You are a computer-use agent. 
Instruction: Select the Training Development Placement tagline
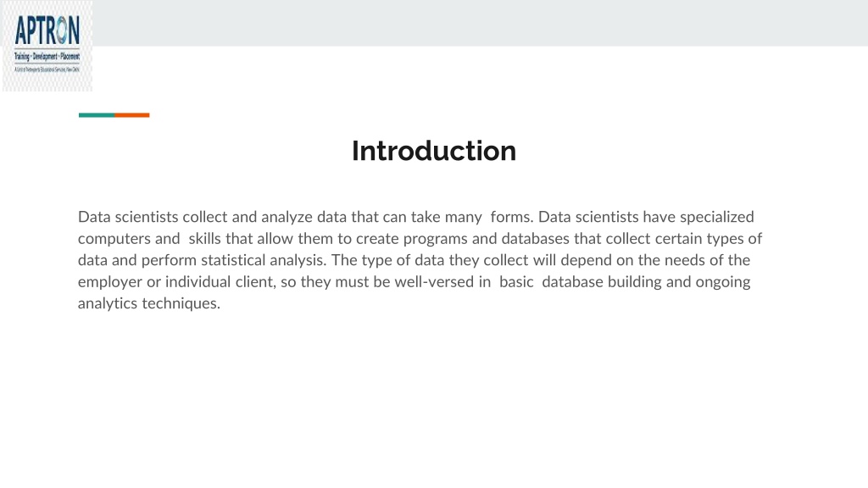point(47,57)
